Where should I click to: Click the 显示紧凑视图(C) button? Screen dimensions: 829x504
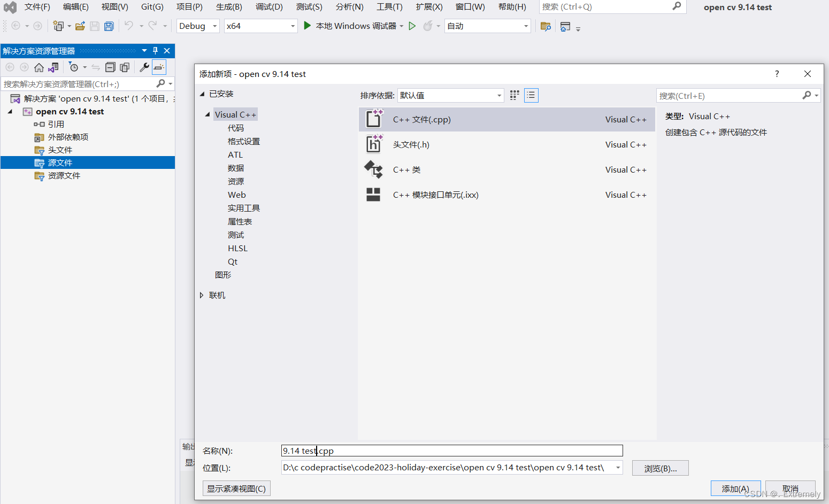click(x=236, y=489)
